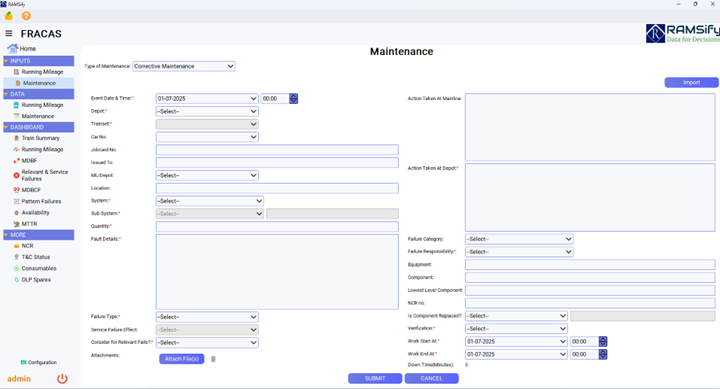The image size is (720, 389).
Task: Click the T&C Status icon
Action: pyautogui.click(x=17, y=257)
